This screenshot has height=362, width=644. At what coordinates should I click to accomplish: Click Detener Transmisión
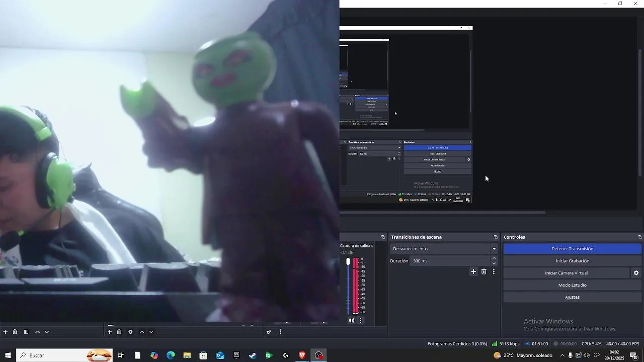point(573,249)
